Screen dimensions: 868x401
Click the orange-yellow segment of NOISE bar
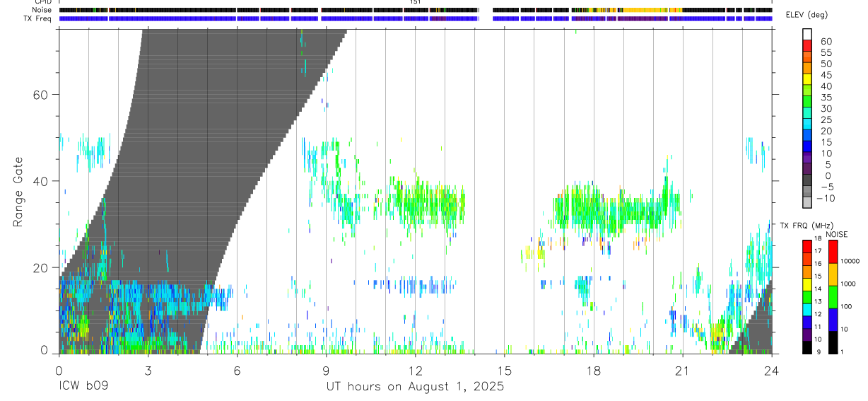coord(833,274)
